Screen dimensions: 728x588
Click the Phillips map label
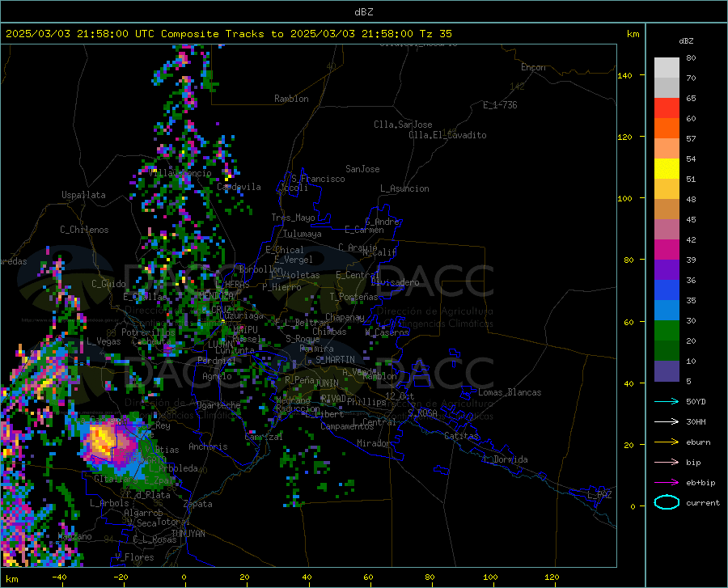[366, 401]
